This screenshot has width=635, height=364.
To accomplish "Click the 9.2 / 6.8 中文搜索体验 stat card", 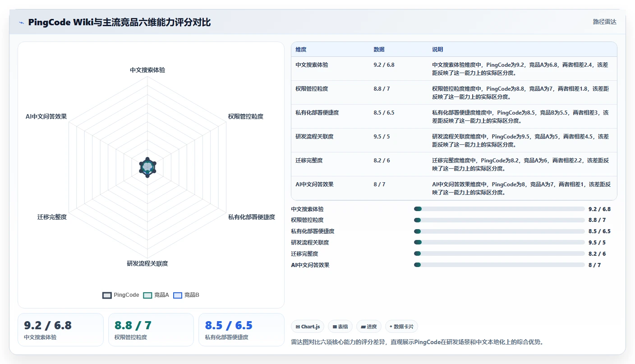I will tap(60, 330).
